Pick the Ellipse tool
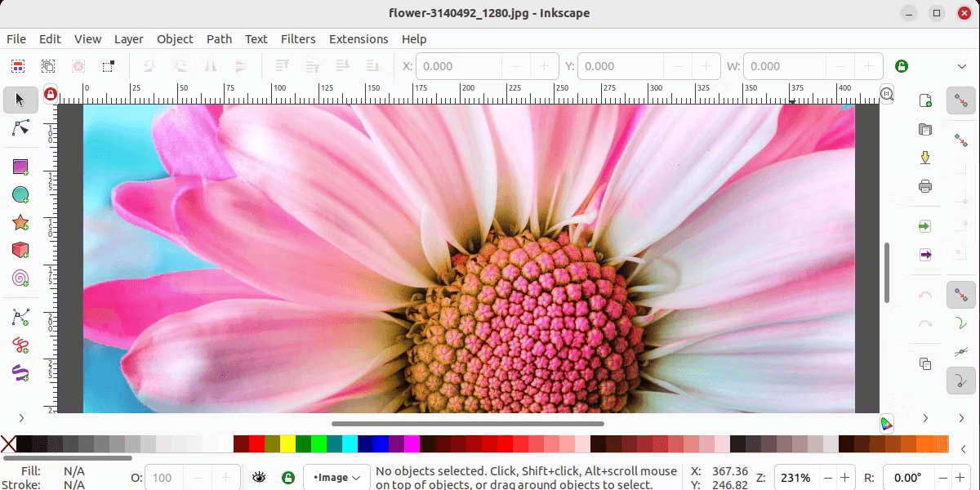Viewport: 980px width, 490px height. (20, 194)
